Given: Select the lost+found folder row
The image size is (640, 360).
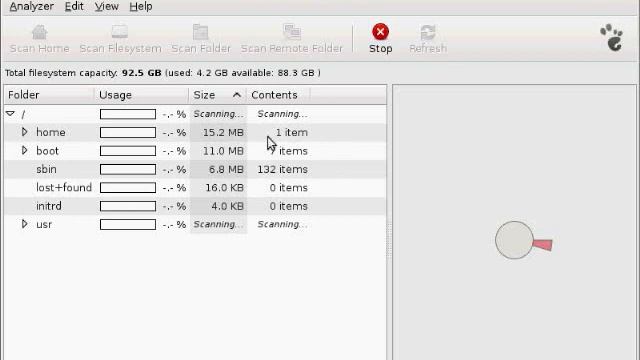Looking at the screenshot, I should (195, 188).
